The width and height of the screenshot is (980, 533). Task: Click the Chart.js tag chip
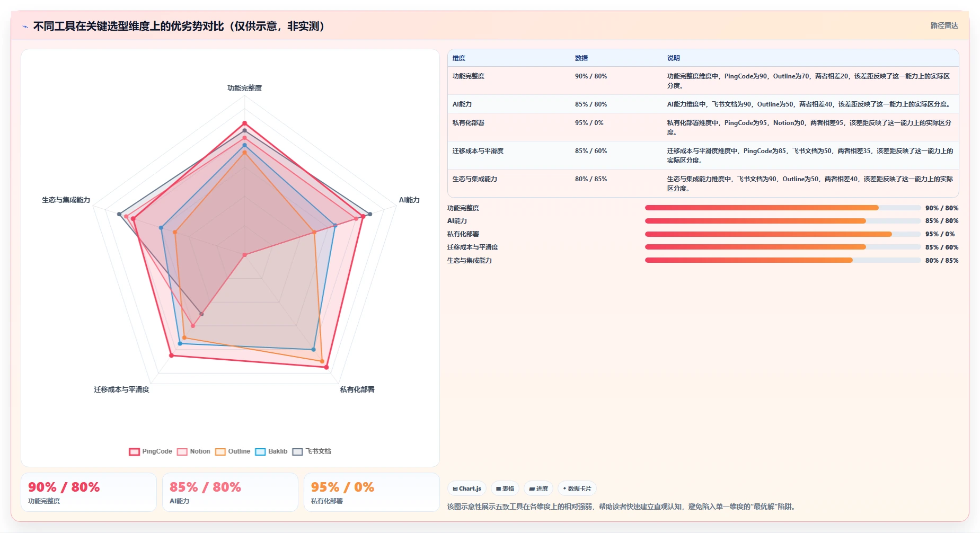tap(467, 488)
